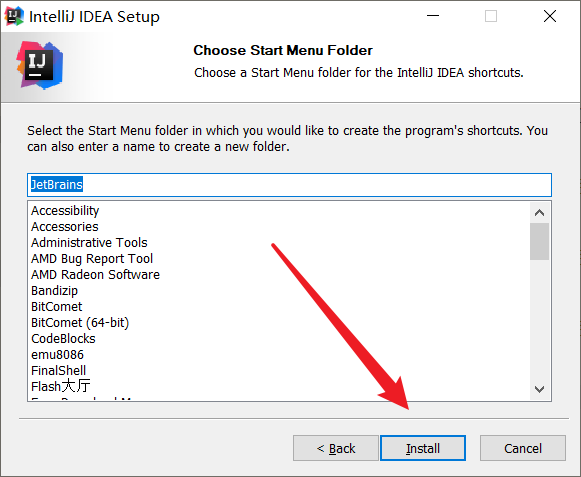581x477 pixels.
Task: Choose the BitComet (64-bit) folder
Action: pos(80,322)
